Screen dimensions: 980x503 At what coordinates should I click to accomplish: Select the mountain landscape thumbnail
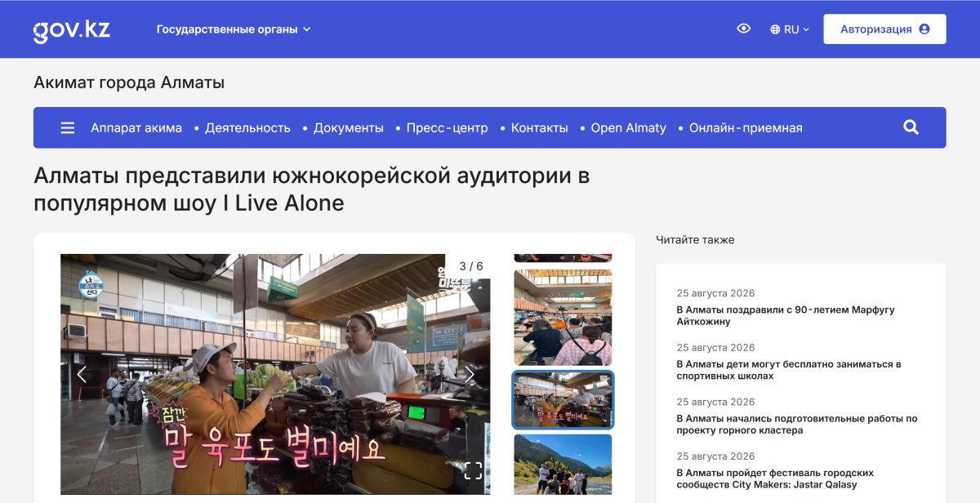[x=563, y=464]
